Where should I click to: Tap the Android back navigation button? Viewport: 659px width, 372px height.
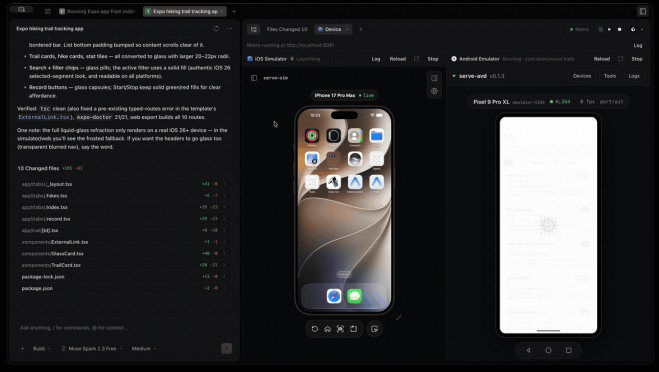tap(528, 350)
